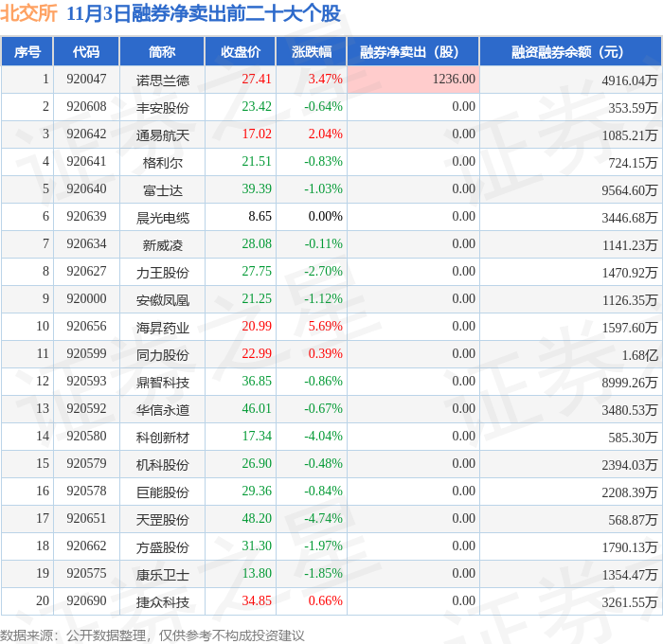This screenshot has width=663, height=644.
Task: Click stock name 捷众科技
Action: click(162, 602)
